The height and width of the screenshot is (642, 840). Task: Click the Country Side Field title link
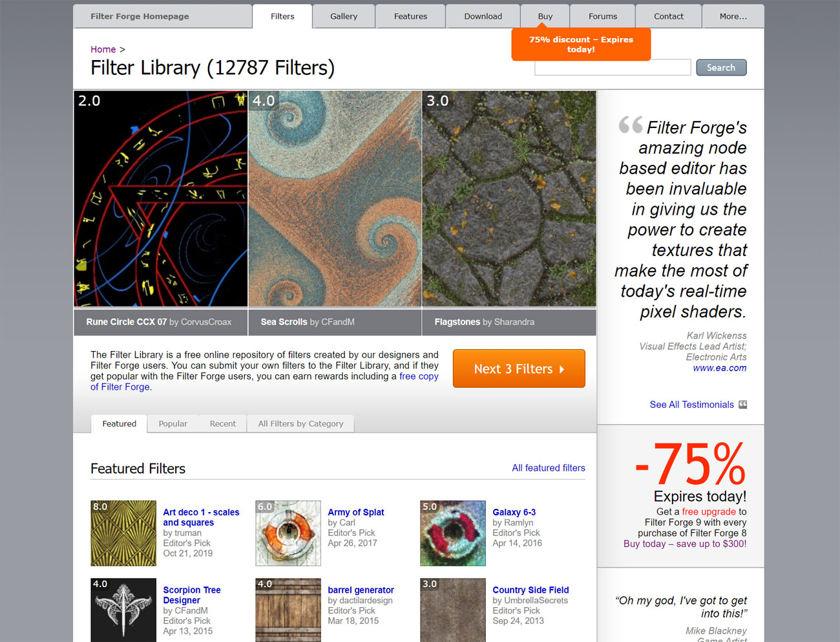[530, 590]
